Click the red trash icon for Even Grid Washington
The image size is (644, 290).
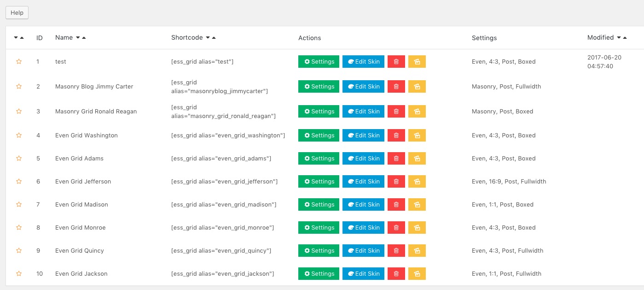(396, 136)
